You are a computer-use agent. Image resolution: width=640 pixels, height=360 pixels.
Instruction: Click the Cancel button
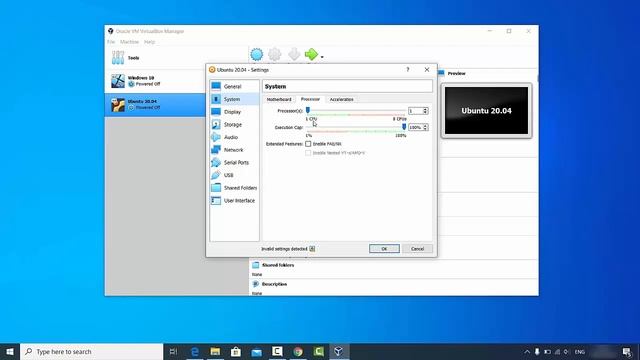click(417, 249)
